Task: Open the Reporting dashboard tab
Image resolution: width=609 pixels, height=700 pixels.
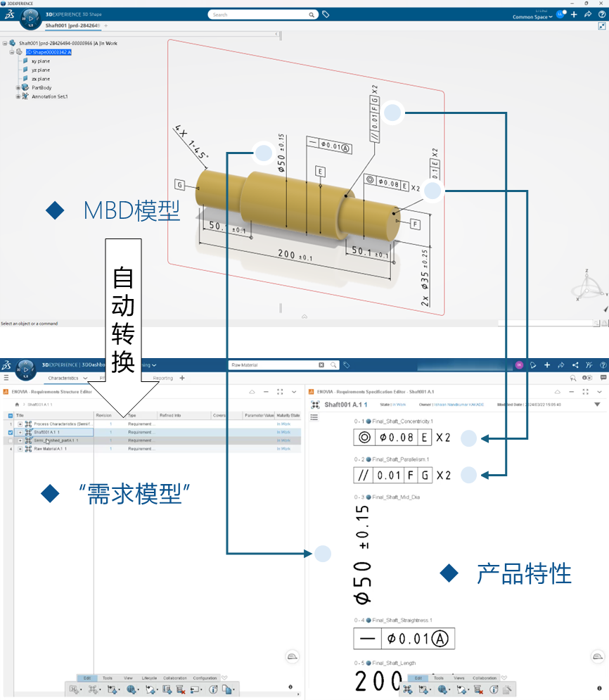Action: click(x=163, y=378)
